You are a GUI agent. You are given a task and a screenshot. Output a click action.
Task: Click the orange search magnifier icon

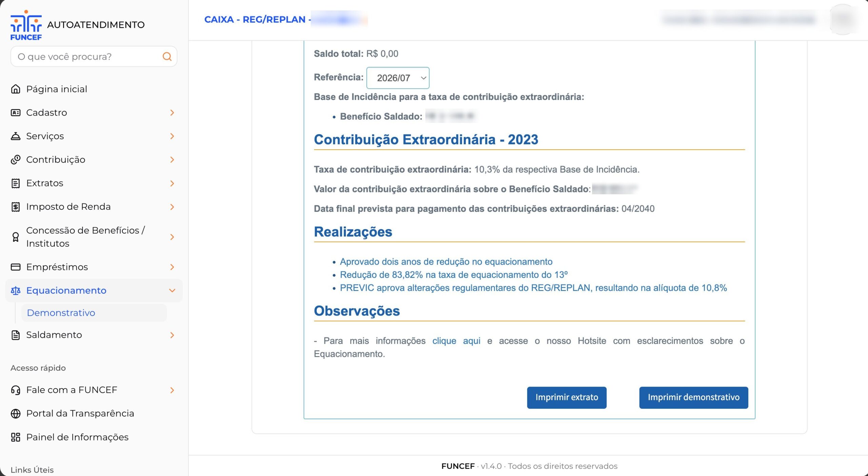tap(167, 57)
